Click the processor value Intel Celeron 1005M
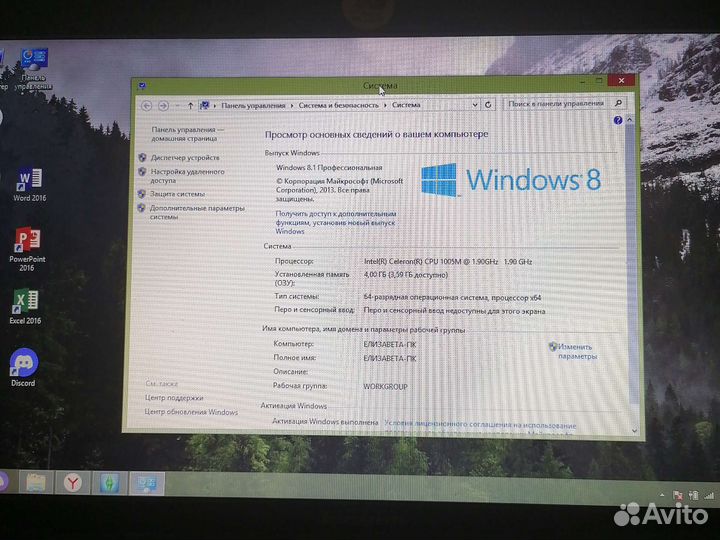 click(448, 262)
